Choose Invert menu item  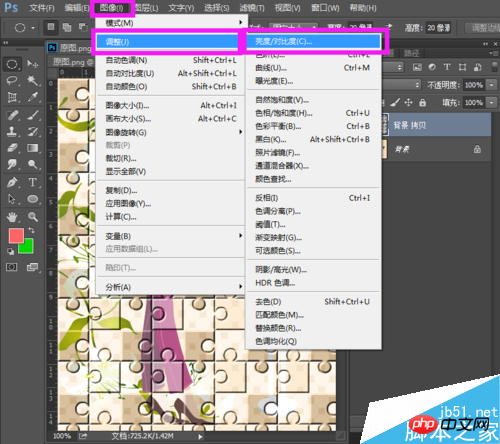[313, 198]
